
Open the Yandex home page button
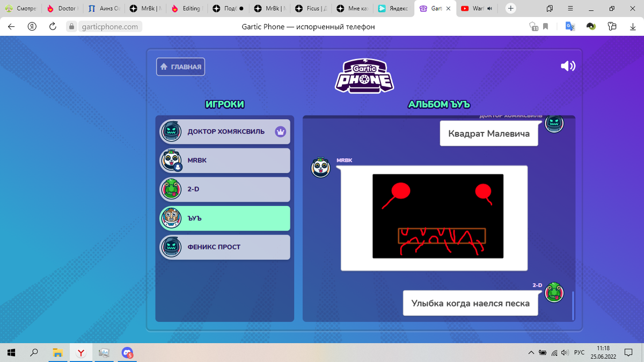point(32,26)
